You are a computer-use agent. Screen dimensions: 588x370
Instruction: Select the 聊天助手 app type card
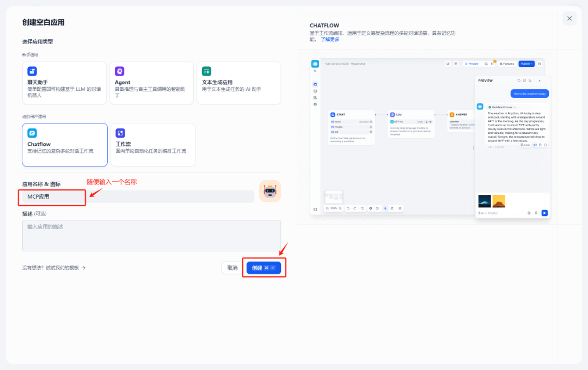click(64, 83)
